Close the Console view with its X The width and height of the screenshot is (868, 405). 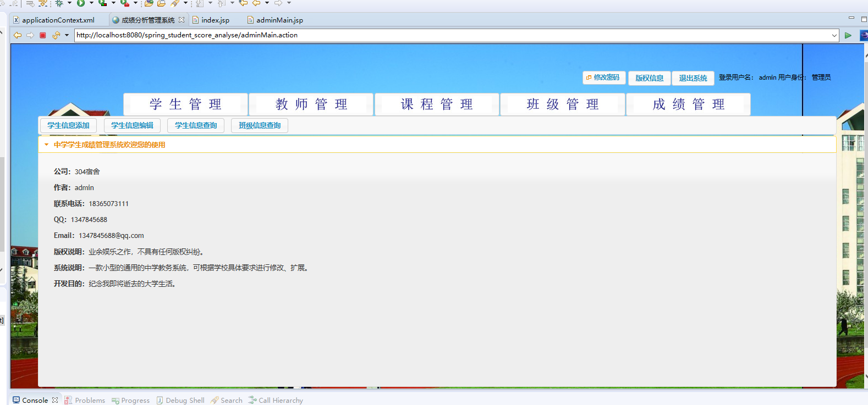coord(55,400)
